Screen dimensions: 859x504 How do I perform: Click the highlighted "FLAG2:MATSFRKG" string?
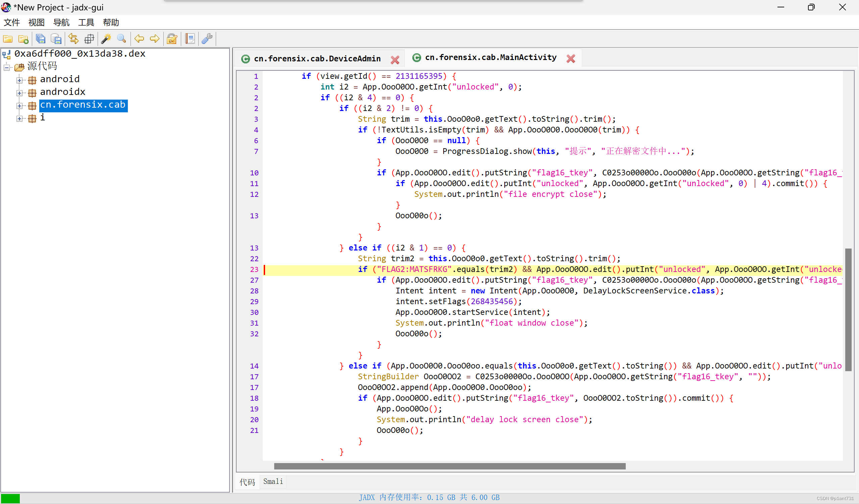(414, 269)
